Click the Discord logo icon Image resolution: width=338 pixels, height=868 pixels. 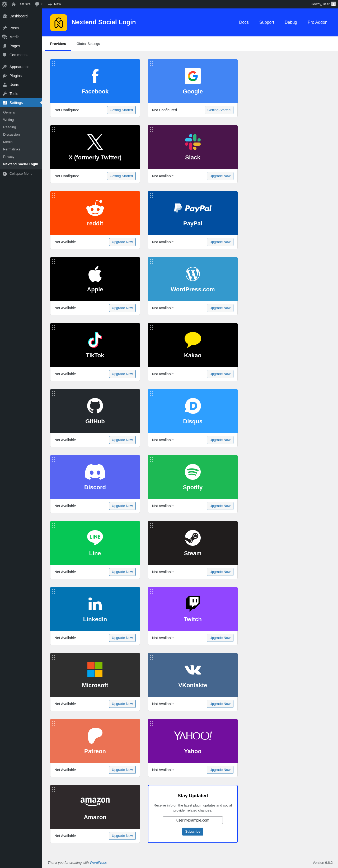pyautogui.click(x=95, y=472)
